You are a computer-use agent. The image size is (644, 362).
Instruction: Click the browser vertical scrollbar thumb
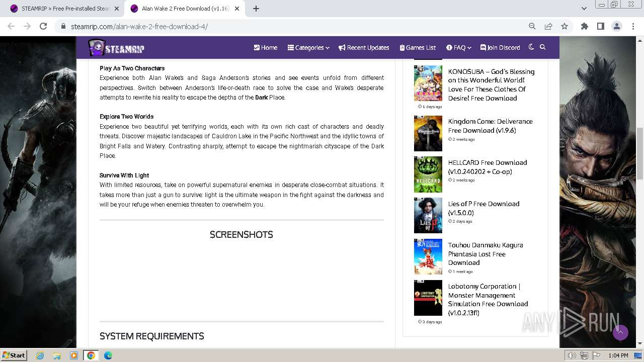640,153
